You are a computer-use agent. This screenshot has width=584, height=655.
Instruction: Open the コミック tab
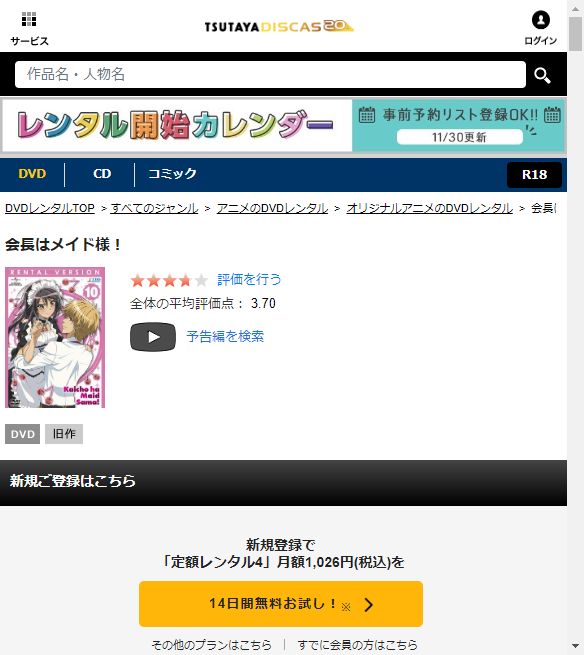[x=172, y=174]
